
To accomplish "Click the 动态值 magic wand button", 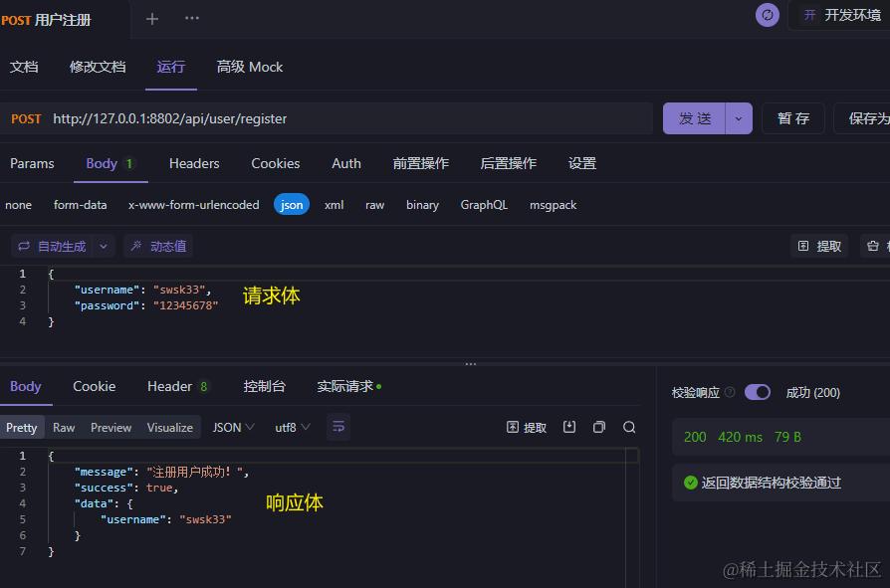I will 158,246.
